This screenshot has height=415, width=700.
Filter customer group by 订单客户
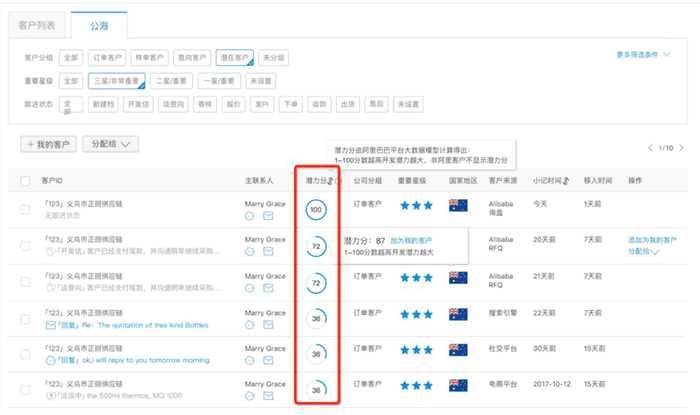pos(107,58)
